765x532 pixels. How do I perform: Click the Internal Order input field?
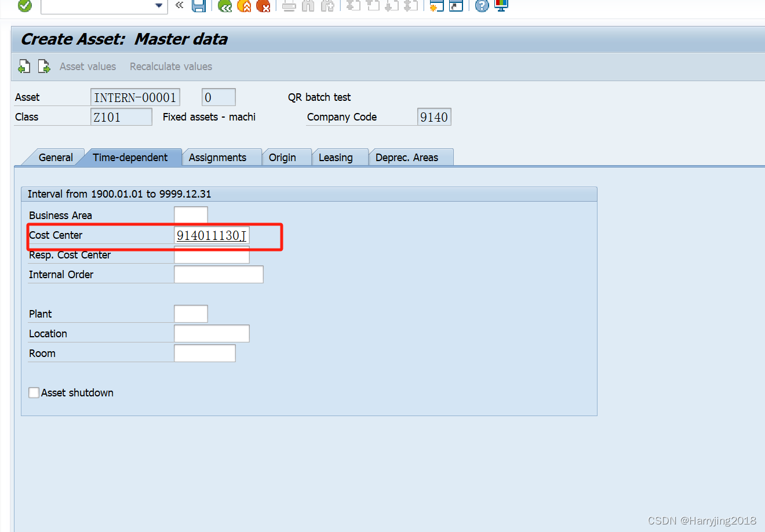[x=218, y=275]
